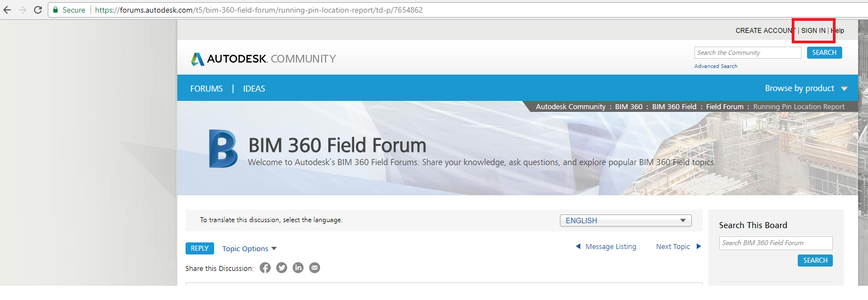Click the address bar URL
Image resolution: width=868 pixels, height=300 pixels.
tap(259, 10)
